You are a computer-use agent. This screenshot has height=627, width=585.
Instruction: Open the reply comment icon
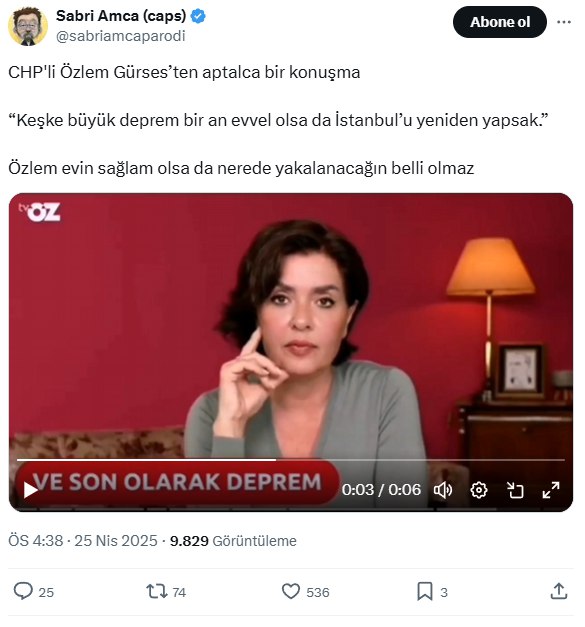click(23, 591)
